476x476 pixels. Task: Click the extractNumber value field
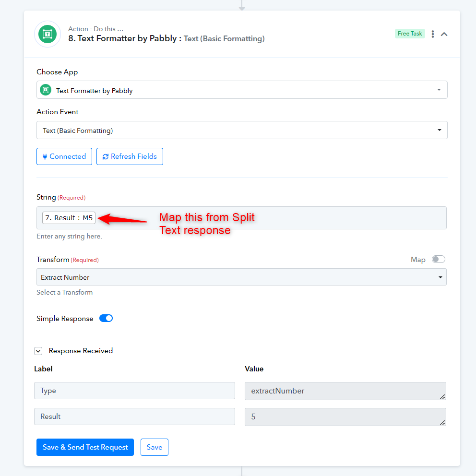(x=345, y=391)
